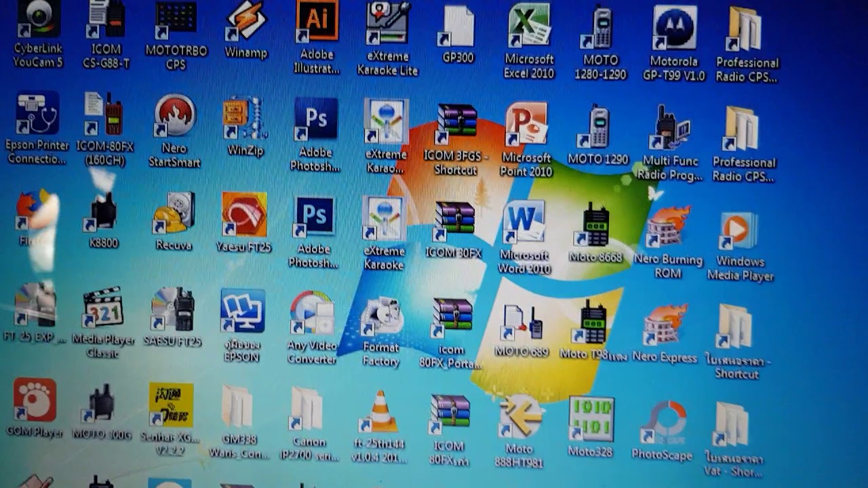Open the SAESU FT25 shortcut

click(x=172, y=318)
